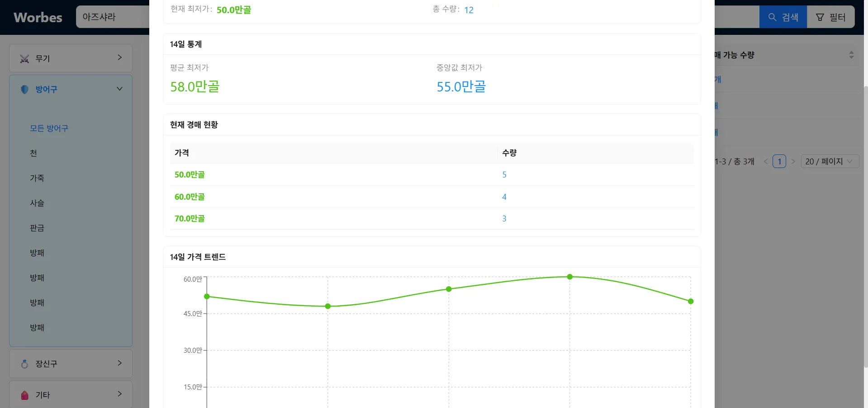This screenshot has width=868, height=408.
Task: Click the ring icon beside 장신구
Action: click(x=24, y=364)
